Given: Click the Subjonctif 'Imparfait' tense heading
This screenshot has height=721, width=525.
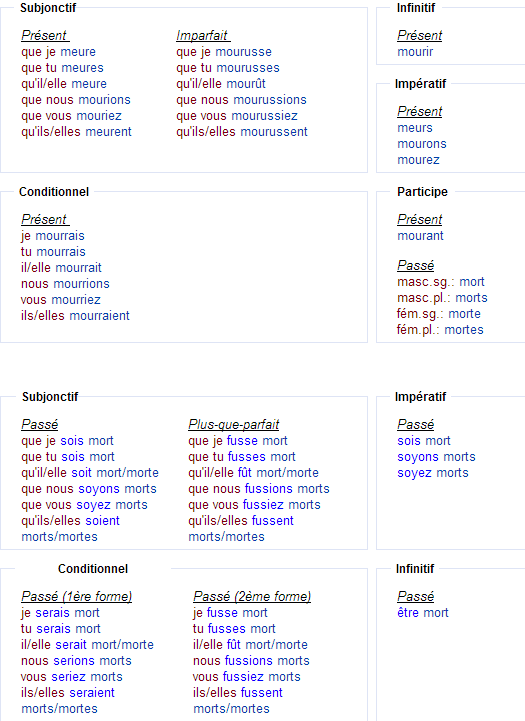Looking at the screenshot, I should [203, 35].
